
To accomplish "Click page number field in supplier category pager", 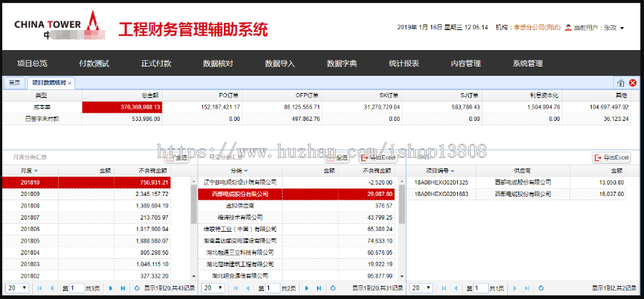I will [x=273, y=288].
